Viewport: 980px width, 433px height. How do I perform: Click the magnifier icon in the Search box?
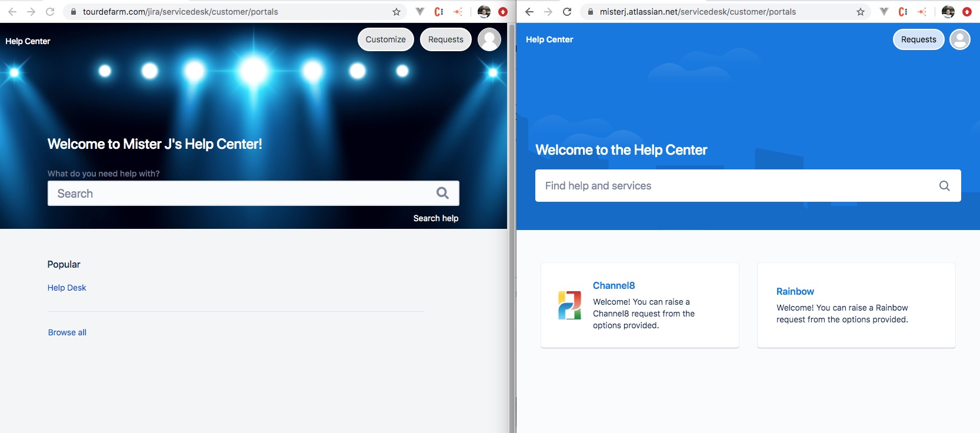point(442,193)
